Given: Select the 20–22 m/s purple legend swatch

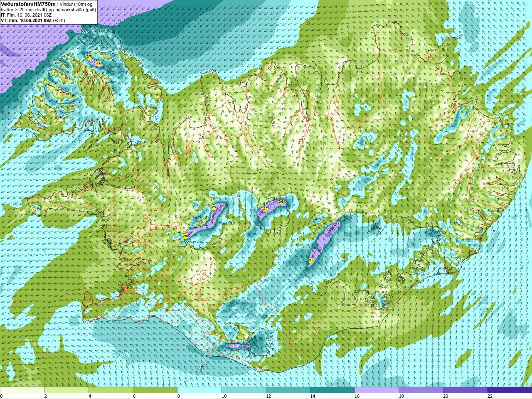Looking at the screenshot, I should click(x=465, y=390).
